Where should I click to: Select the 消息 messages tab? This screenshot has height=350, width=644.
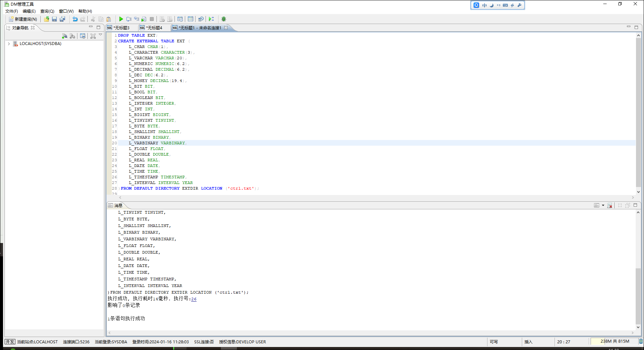coord(115,205)
